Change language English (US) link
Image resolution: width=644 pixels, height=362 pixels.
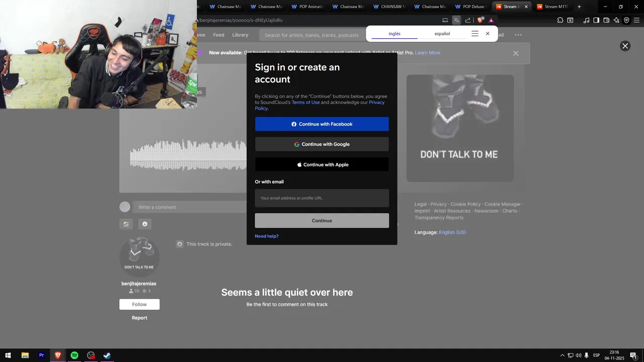[452, 232]
